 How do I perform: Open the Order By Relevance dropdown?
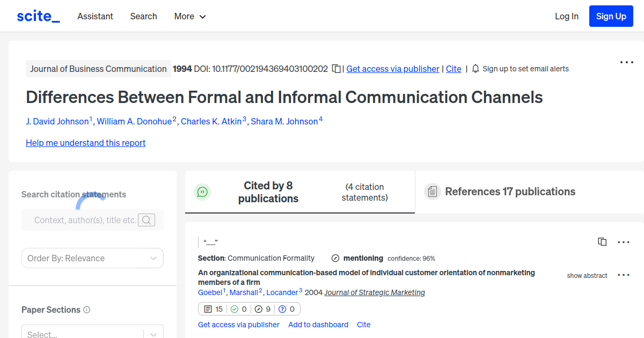point(92,258)
